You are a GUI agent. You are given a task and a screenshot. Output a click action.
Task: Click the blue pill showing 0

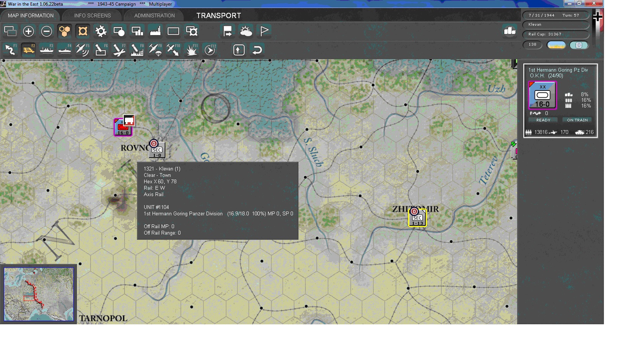coord(579,45)
